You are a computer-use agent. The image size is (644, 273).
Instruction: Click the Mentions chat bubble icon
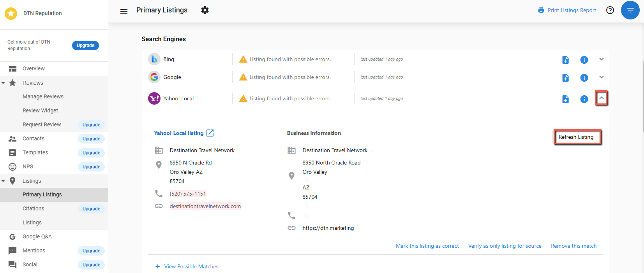coord(13,251)
